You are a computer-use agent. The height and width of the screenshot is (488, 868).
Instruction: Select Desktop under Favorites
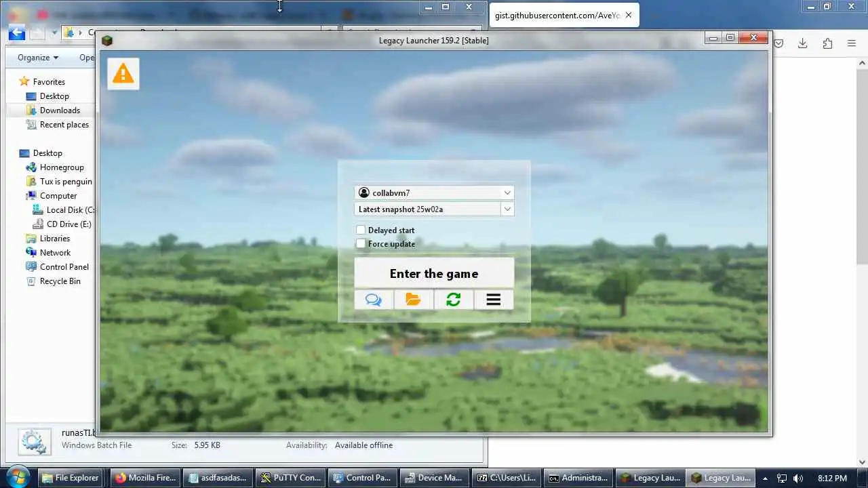click(54, 96)
